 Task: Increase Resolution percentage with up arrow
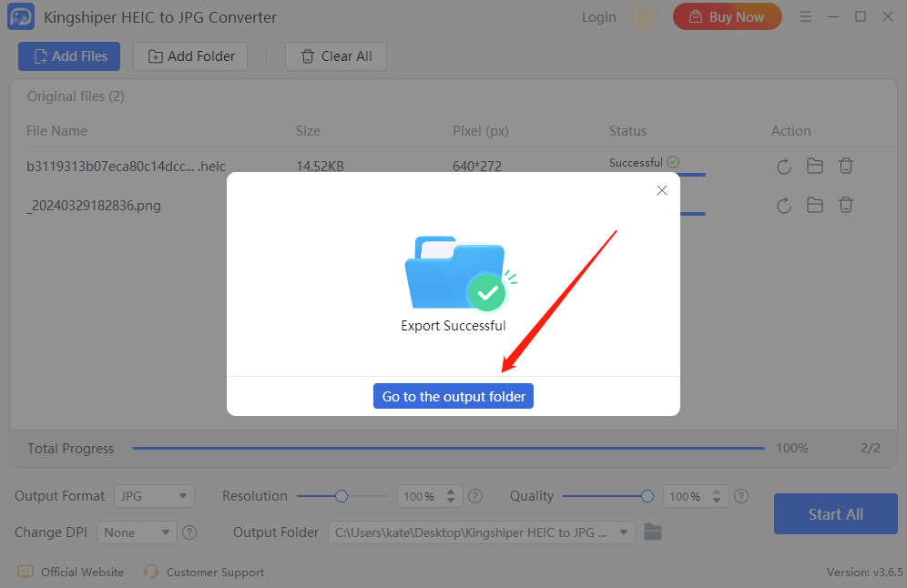point(451,492)
